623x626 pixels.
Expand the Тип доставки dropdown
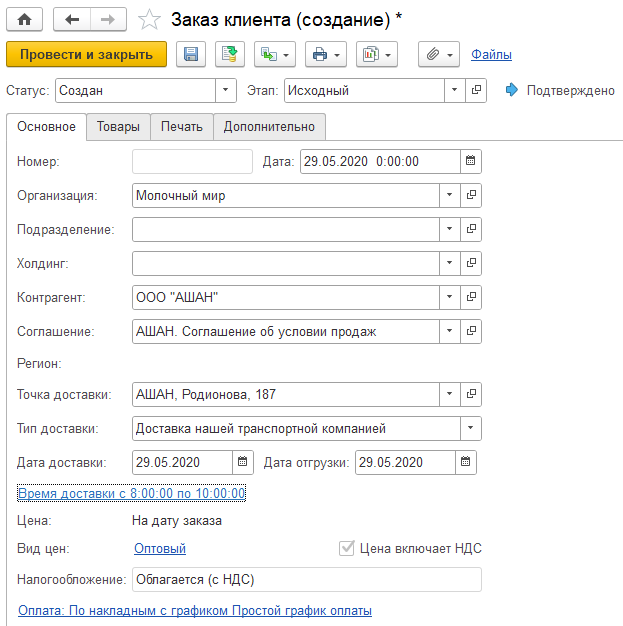click(x=470, y=429)
